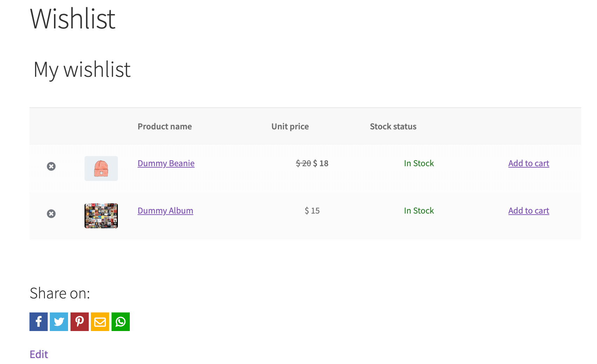Remove Dummy Album from wishlist
The height and width of the screenshot is (364, 597).
[51, 214]
